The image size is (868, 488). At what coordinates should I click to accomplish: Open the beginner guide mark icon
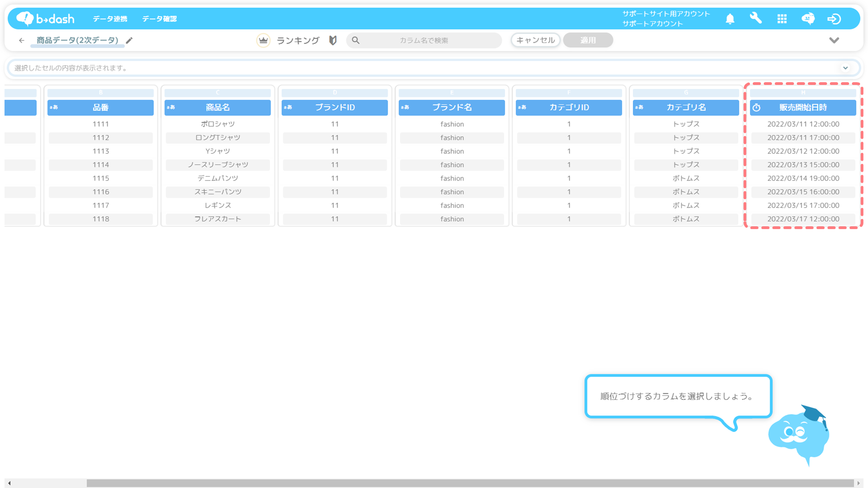click(333, 40)
